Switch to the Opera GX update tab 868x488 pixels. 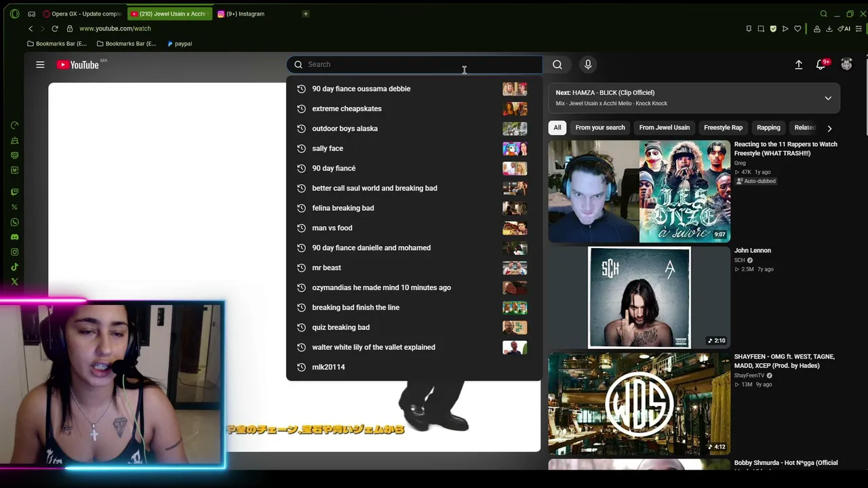82,14
